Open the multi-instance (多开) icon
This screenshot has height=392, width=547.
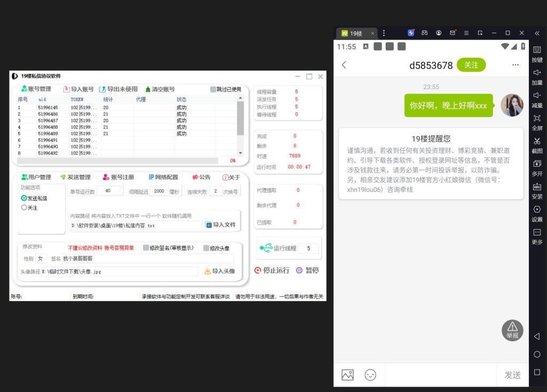537,164
